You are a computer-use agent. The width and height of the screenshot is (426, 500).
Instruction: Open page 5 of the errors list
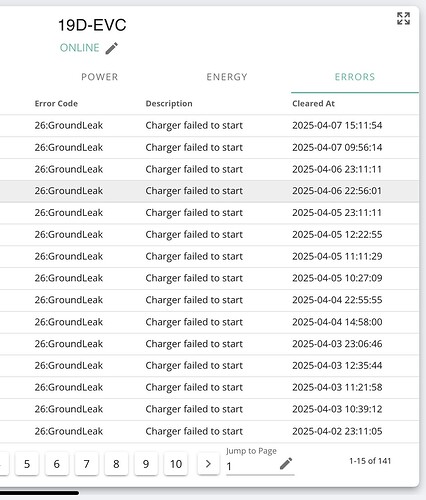tap(27, 464)
